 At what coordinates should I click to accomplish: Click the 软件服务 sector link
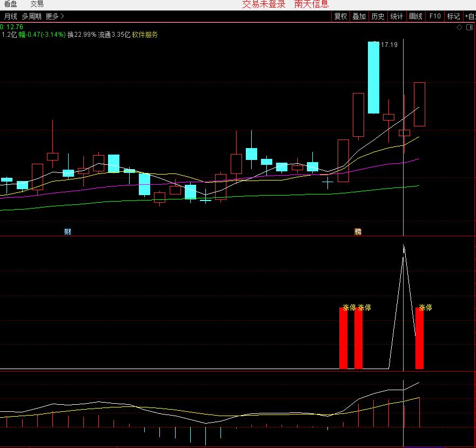click(x=145, y=35)
